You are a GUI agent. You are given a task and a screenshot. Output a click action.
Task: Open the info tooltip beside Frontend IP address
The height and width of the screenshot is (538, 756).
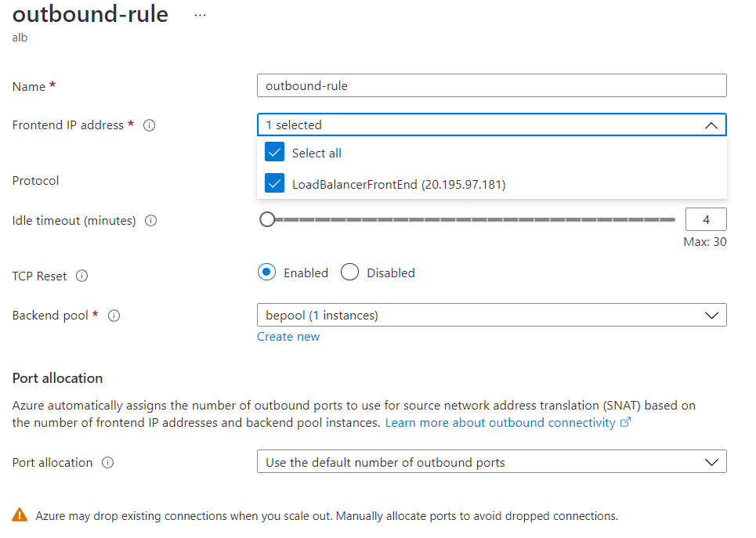point(148,125)
